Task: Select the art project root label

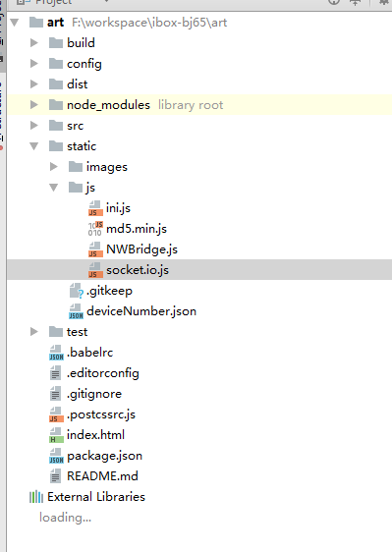Action: (x=55, y=23)
